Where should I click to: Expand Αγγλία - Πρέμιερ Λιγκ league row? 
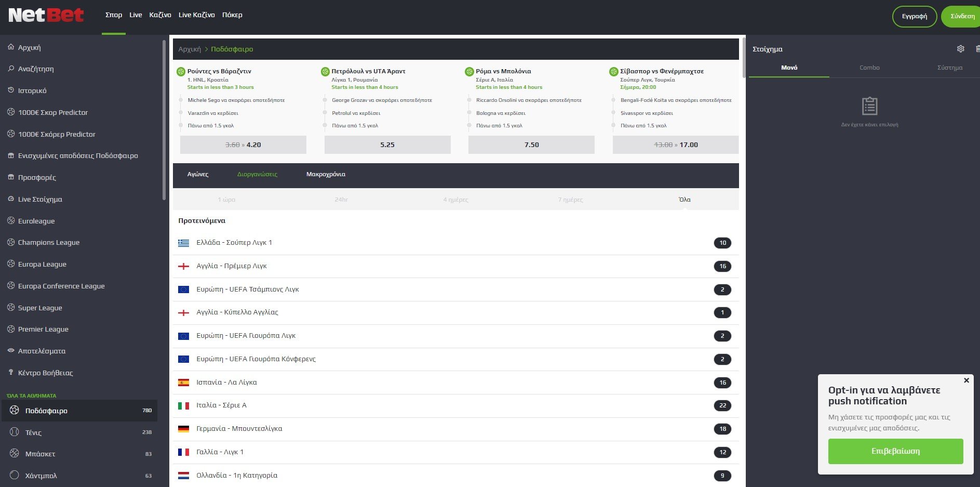pos(232,266)
